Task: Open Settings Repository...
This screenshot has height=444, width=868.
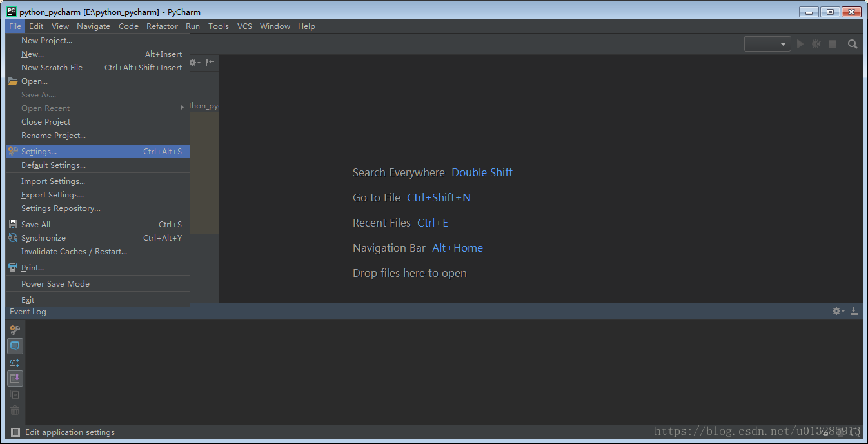Action: pos(97,208)
